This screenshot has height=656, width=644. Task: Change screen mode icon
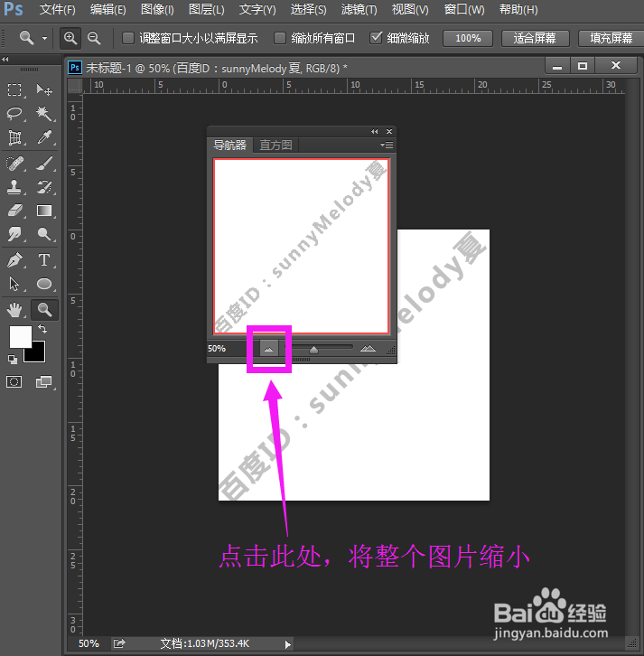click(x=44, y=381)
